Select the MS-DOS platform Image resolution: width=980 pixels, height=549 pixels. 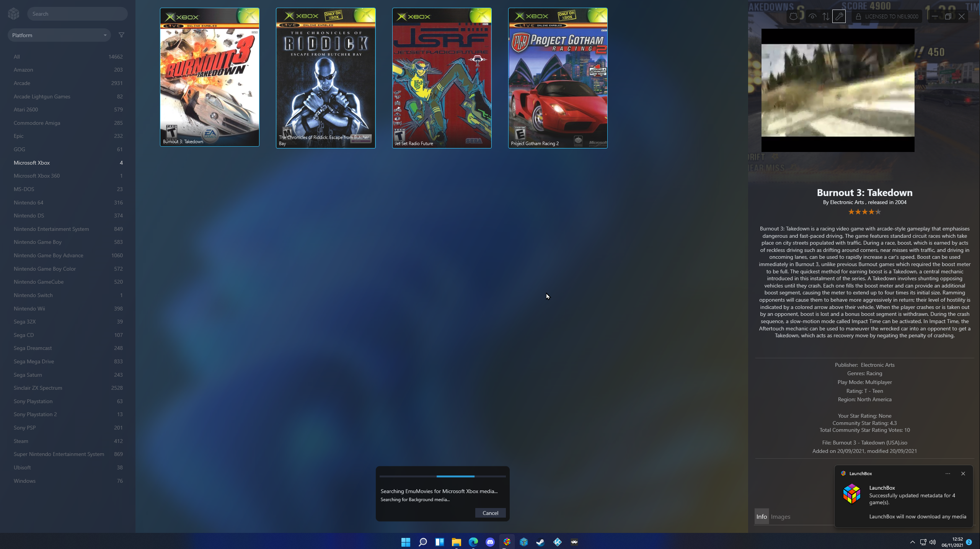point(68,189)
